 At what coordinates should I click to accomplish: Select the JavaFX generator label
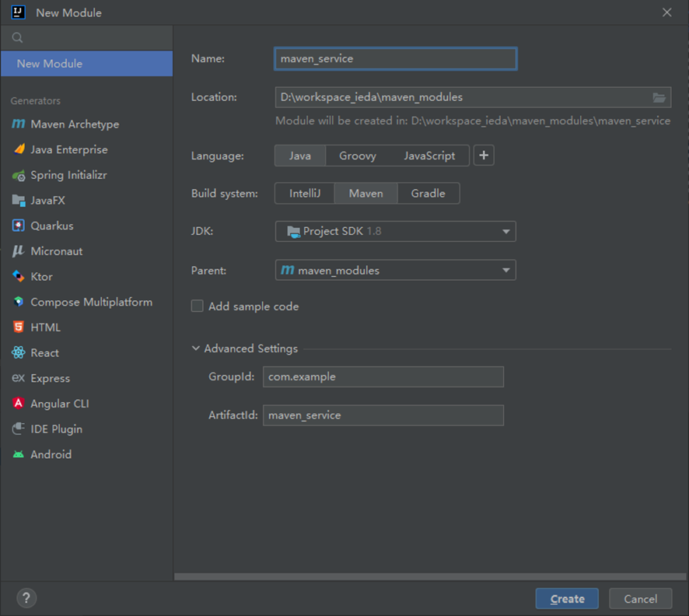click(x=47, y=201)
